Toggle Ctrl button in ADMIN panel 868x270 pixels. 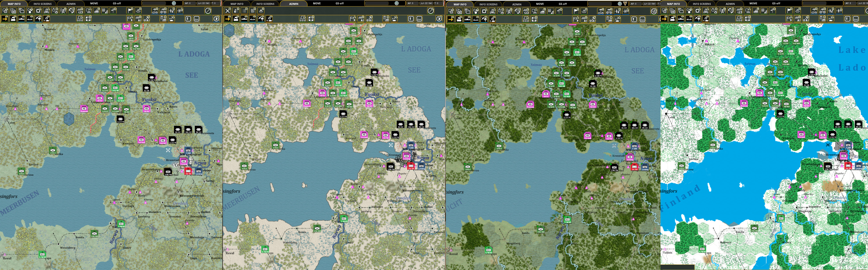[419, 19]
